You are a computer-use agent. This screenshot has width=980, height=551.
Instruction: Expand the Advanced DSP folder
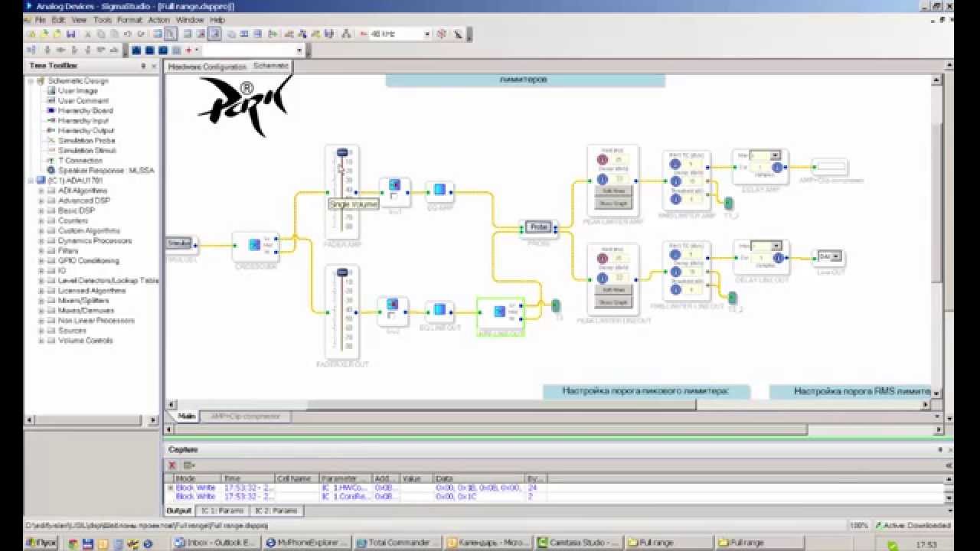(x=41, y=201)
